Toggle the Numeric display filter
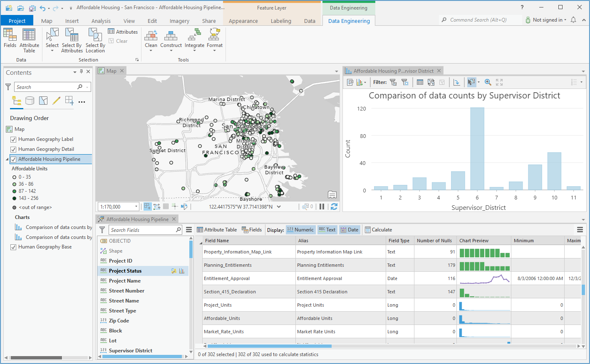The width and height of the screenshot is (590, 364). coord(300,230)
